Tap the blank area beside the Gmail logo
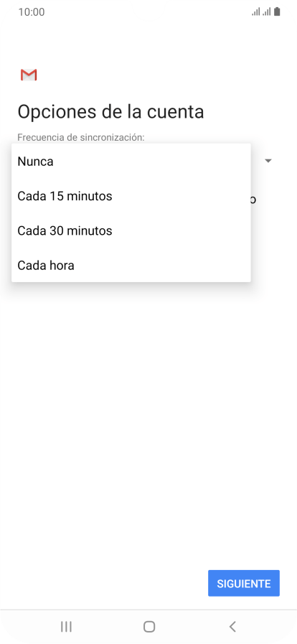The width and height of the screenshot is (297, 644). point(164,75)
